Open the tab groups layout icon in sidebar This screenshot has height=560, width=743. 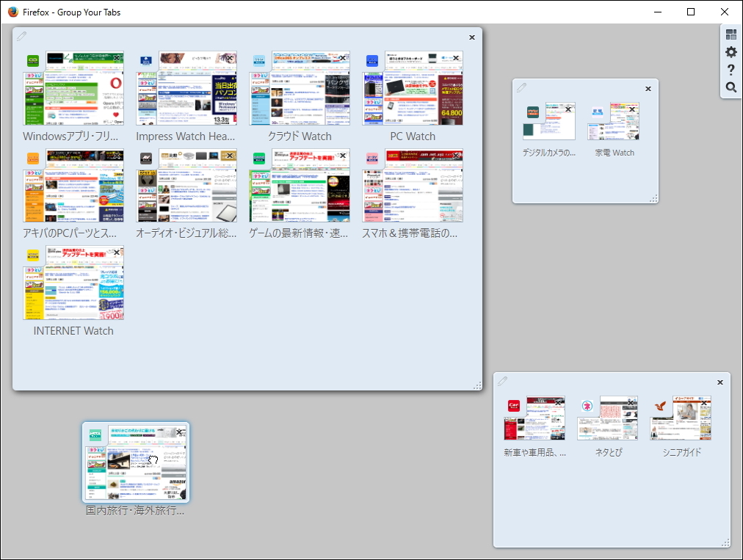pyautogui.click(x=731, y=34)
